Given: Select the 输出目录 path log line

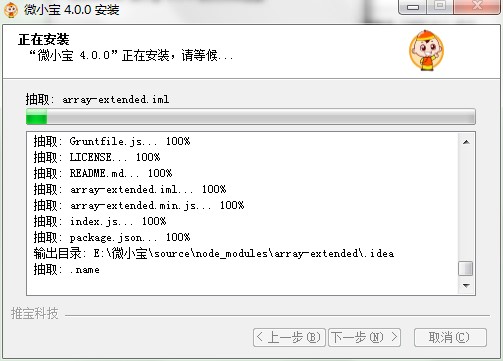Looking at the screenshot, I should coord(214,254).
